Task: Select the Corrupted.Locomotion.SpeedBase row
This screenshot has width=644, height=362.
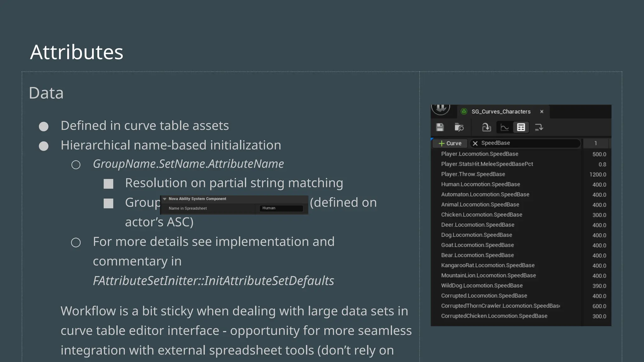Action: click(521, 296)
